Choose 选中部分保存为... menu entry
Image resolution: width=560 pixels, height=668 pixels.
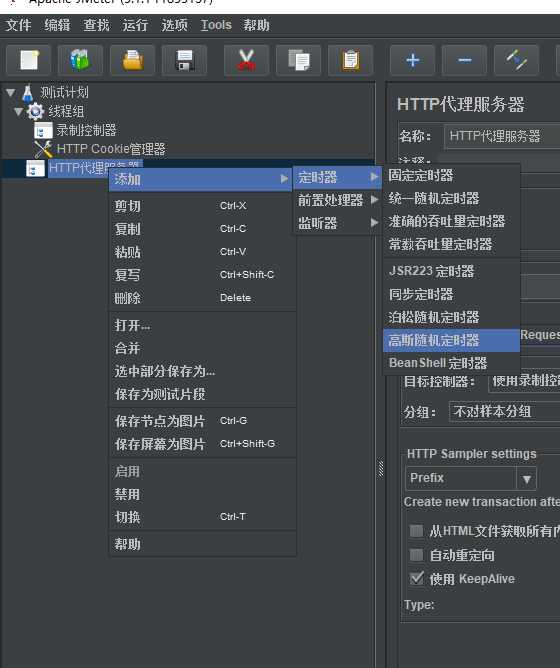203,371
